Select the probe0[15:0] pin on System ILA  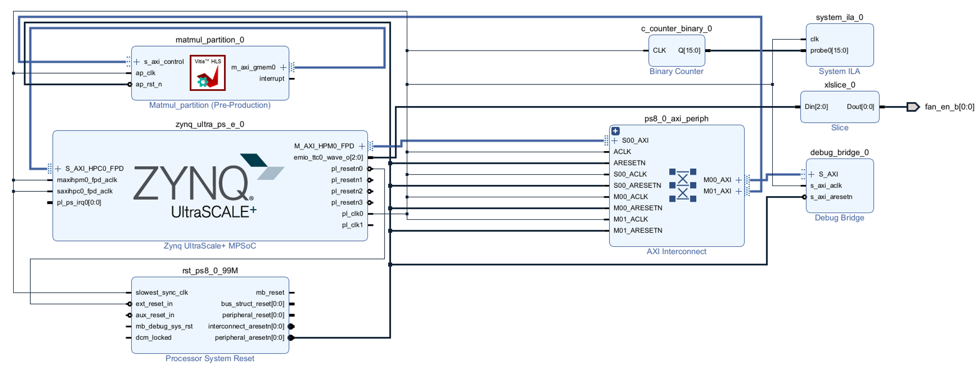[x=829, y=51]
